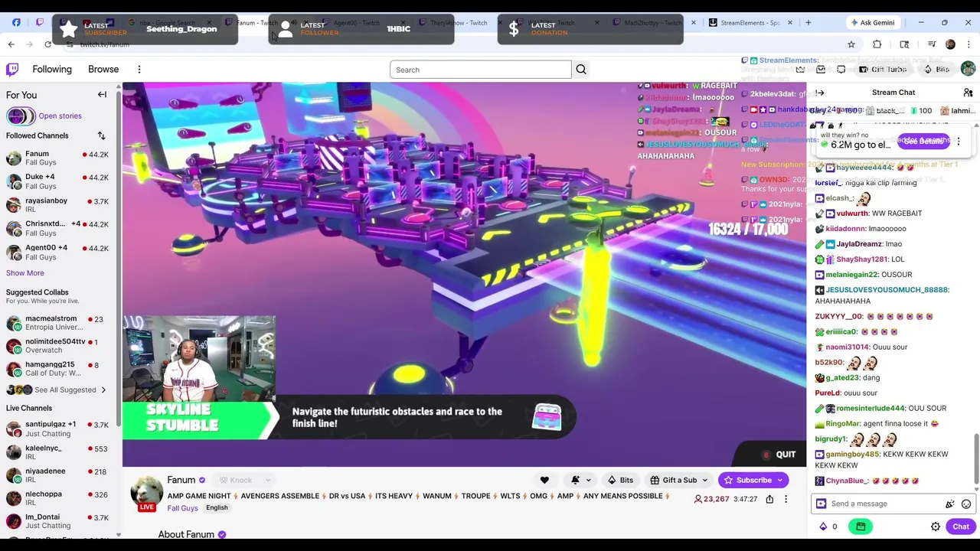Image resolution: width=980 pixels, height=551 pixels.
Task: Toggle the notification bell for Fanum
Action: (x=576, y=480)
